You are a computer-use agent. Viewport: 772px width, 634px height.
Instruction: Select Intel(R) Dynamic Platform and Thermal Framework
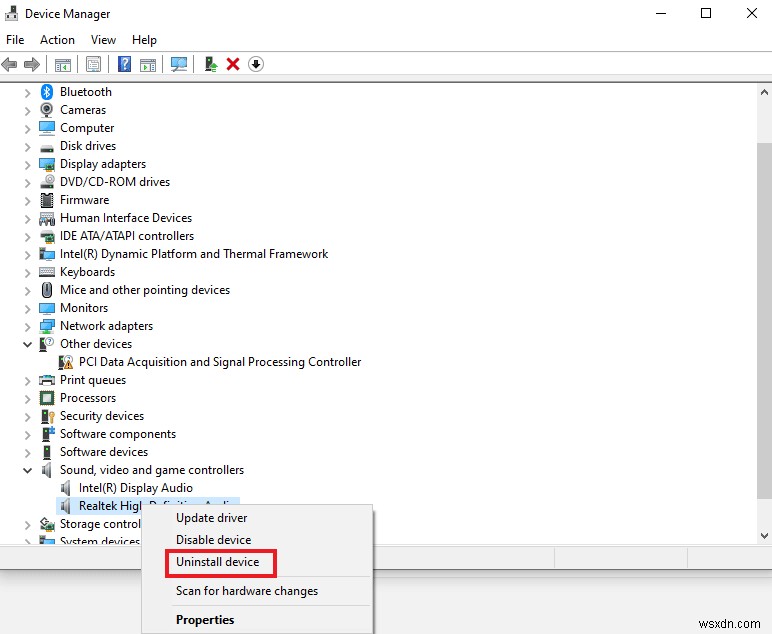[194, 254]
